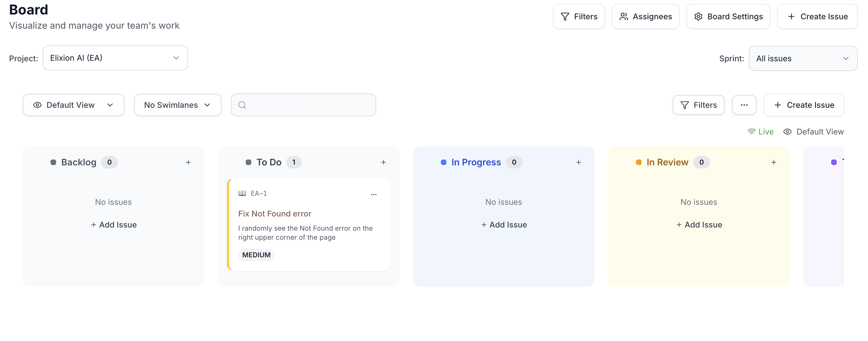Open the Fix Not Found error card
The image size is (868, 341).
[275, 214]
